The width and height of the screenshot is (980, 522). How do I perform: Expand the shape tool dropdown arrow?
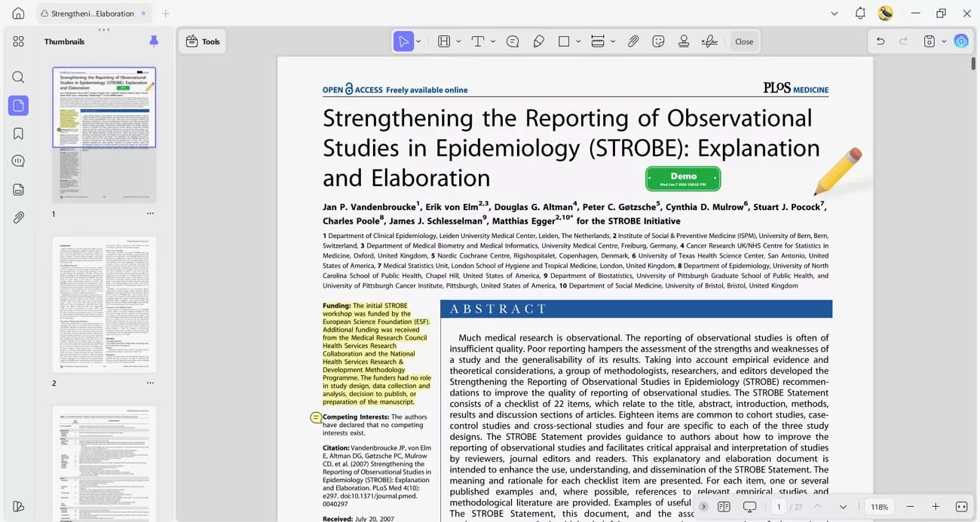click(578, 41)
